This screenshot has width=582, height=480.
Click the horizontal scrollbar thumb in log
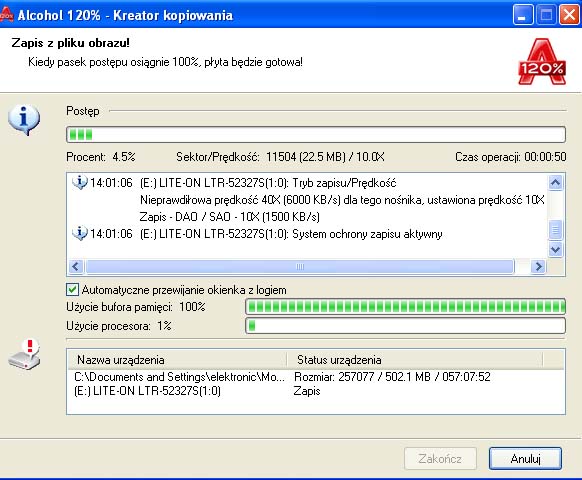(x=300, y=266)
